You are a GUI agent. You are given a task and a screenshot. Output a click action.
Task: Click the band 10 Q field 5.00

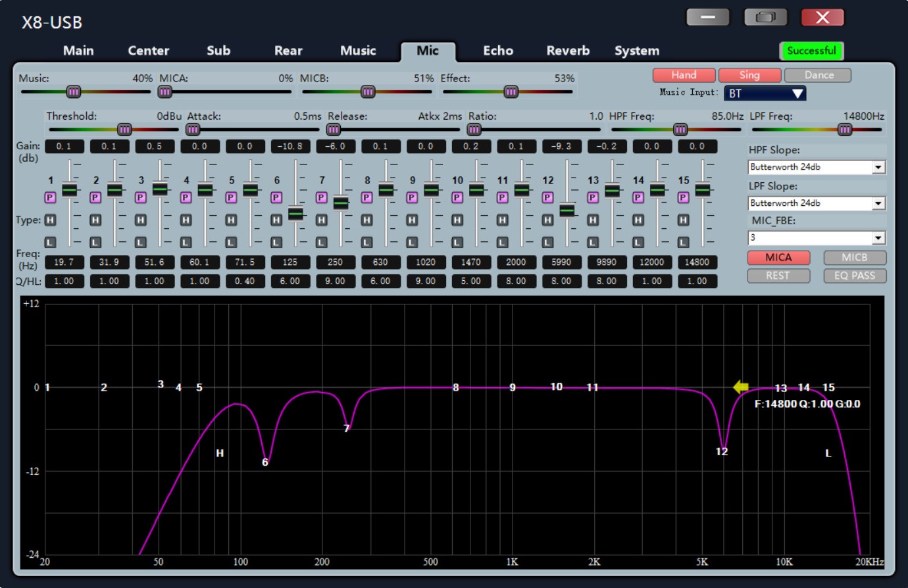pos(471,281)
